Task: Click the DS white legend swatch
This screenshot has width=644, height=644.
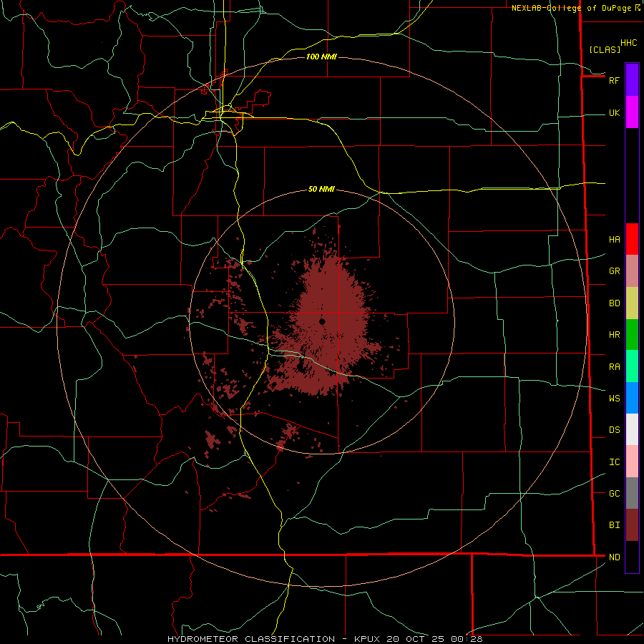Action: (632, 429)
